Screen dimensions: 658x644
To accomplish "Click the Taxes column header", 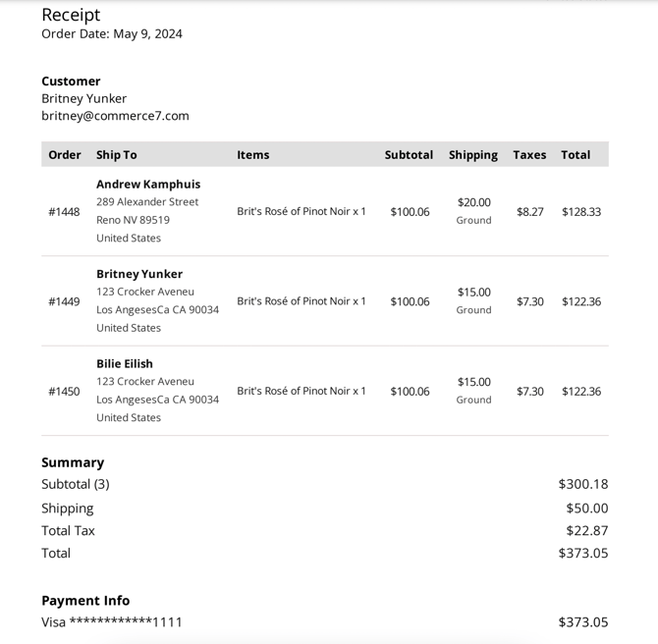I will click(529, 155).
